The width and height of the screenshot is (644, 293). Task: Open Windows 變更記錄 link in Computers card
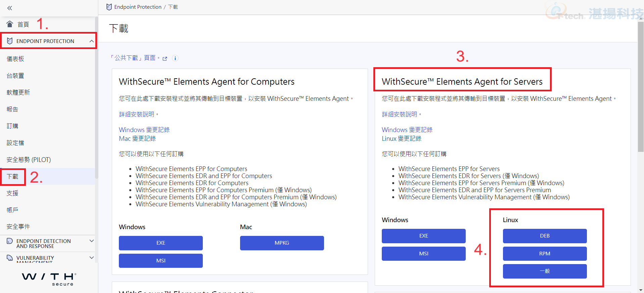[x=144, y=130]
